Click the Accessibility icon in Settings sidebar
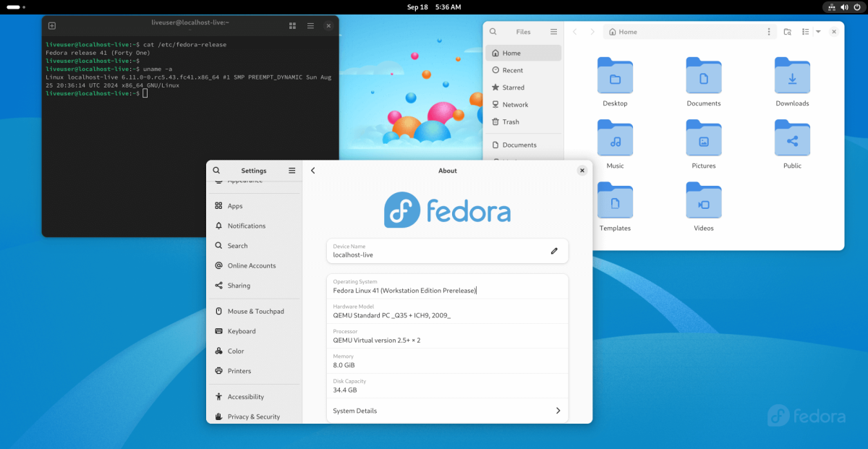The width and height of the screenshot is (868, 449). (218, 396)
